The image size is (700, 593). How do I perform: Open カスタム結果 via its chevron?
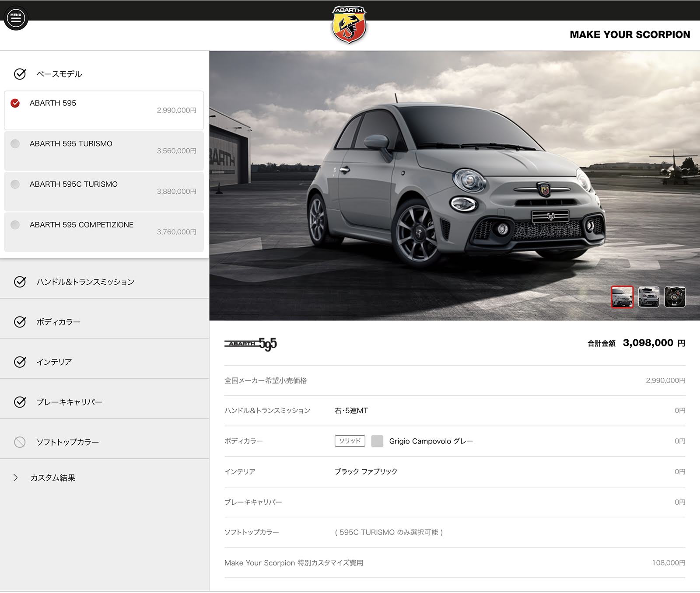click(x=16, y=478)
